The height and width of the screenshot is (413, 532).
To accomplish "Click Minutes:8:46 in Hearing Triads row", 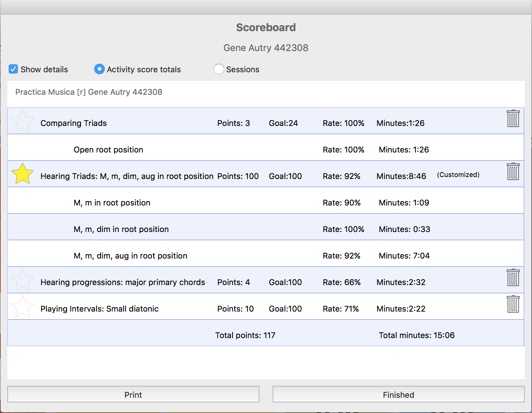I will pos(401,176).
